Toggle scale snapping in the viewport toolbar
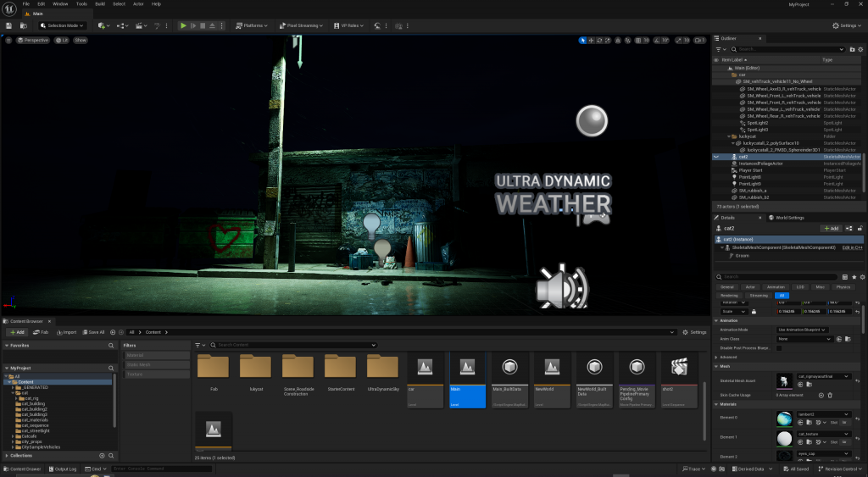 [x=679, y=41]
